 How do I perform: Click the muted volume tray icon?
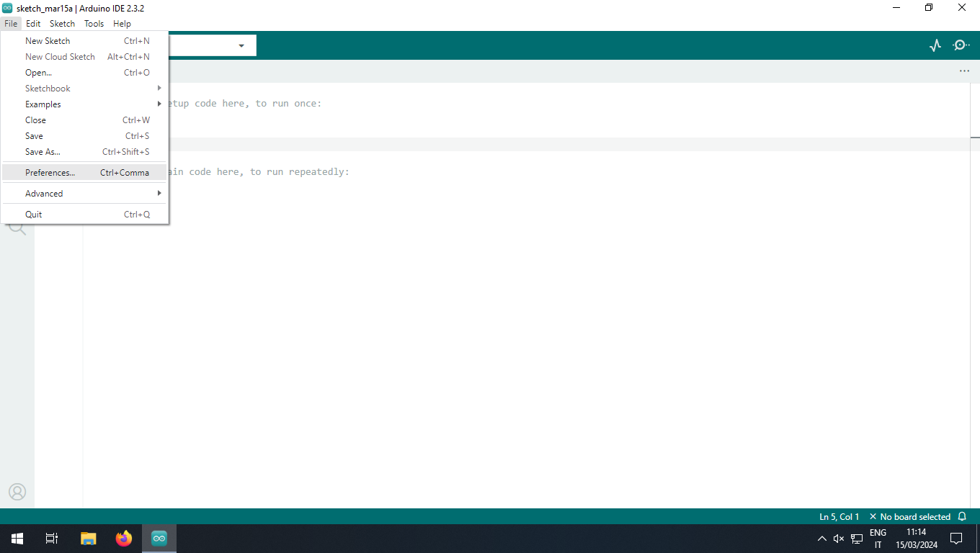pos(839,539)
